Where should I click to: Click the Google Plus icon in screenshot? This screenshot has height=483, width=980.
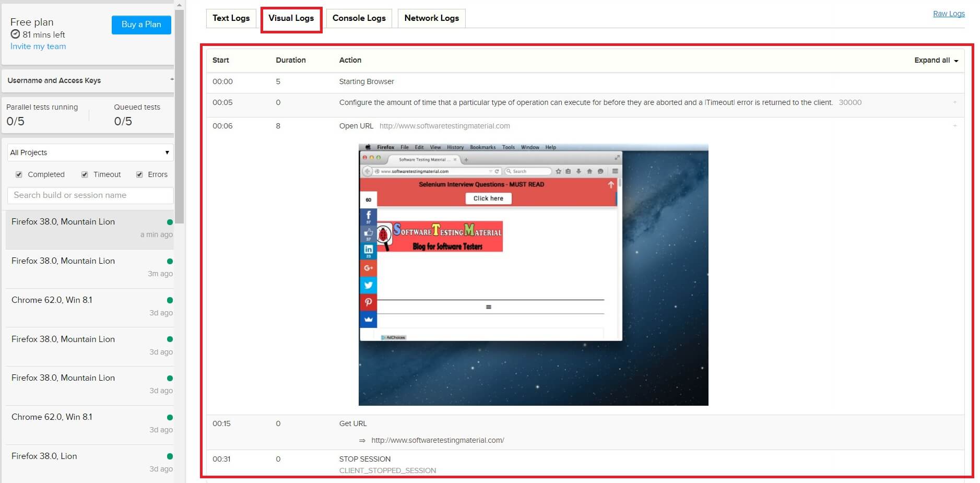pyautogui.click(x=368, y=268)
